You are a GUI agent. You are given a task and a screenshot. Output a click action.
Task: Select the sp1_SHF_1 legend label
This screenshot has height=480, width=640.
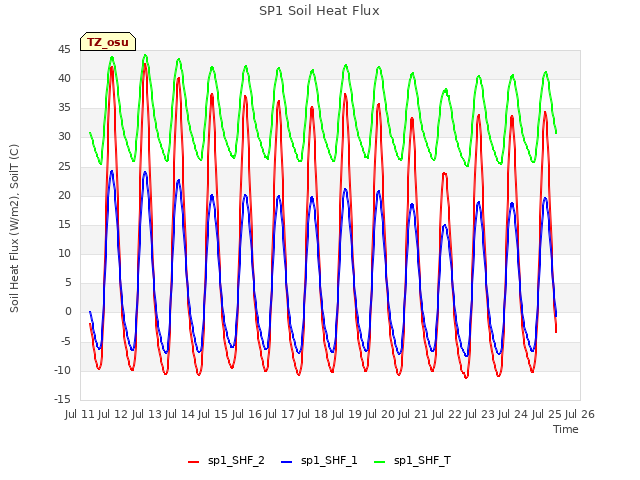coord(329,461)
